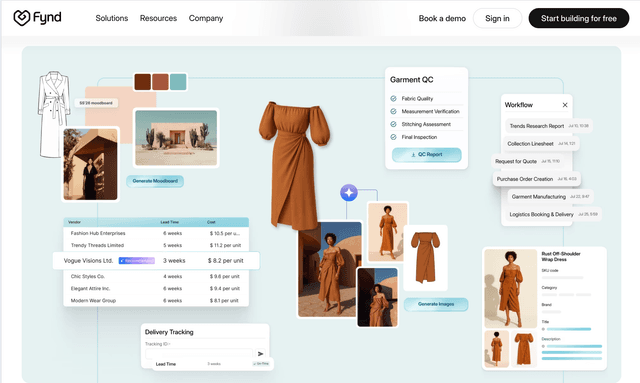Click the large 3D rust dress render
Screen dimensions: 640x383
pyautogui.click(x=294, y=165)
